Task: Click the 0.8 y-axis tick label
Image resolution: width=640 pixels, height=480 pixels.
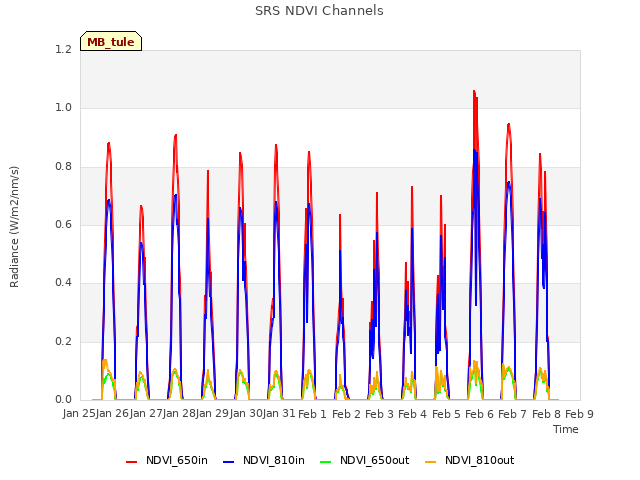Action: (x=64, y=166)
